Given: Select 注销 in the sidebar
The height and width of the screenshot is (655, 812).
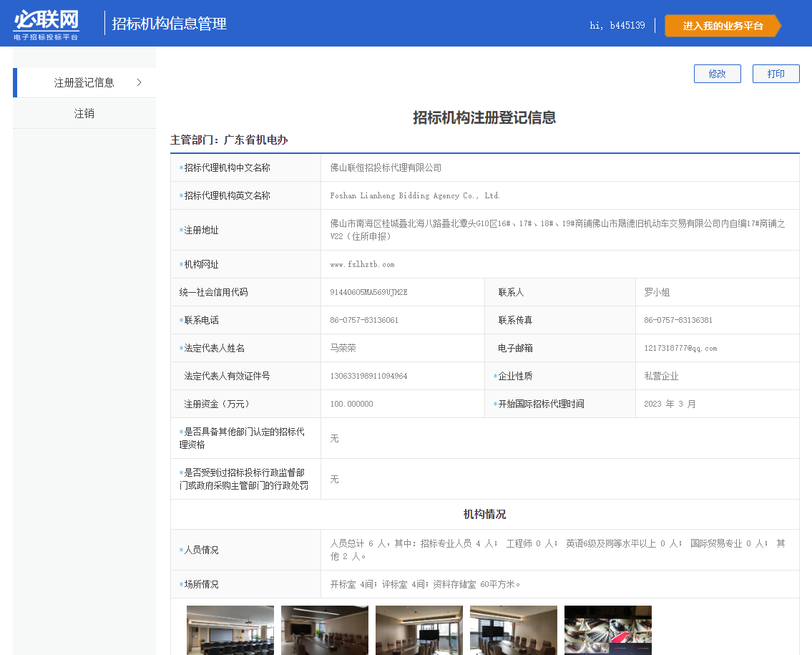Looking at the screenshot, I should coord(84,114).
